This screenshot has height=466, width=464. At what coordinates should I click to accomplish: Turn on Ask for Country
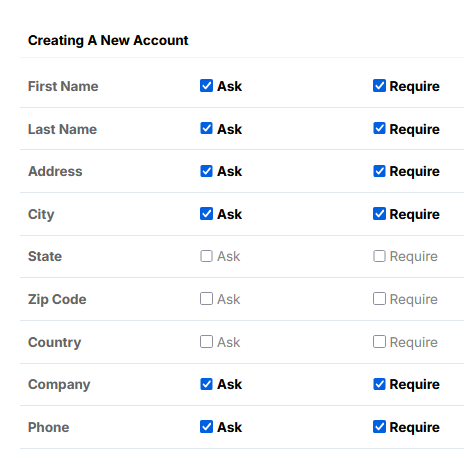point(206,342)
